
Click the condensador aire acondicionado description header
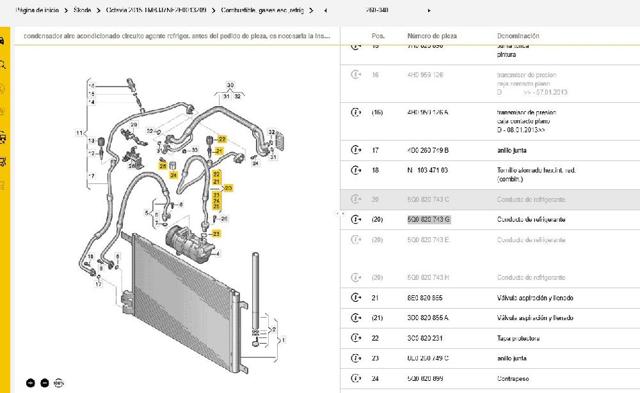pos(177,36)
